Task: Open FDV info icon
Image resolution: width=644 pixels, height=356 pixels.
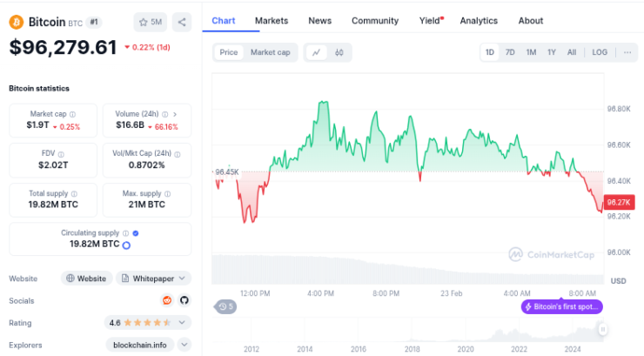Action: 61,154
